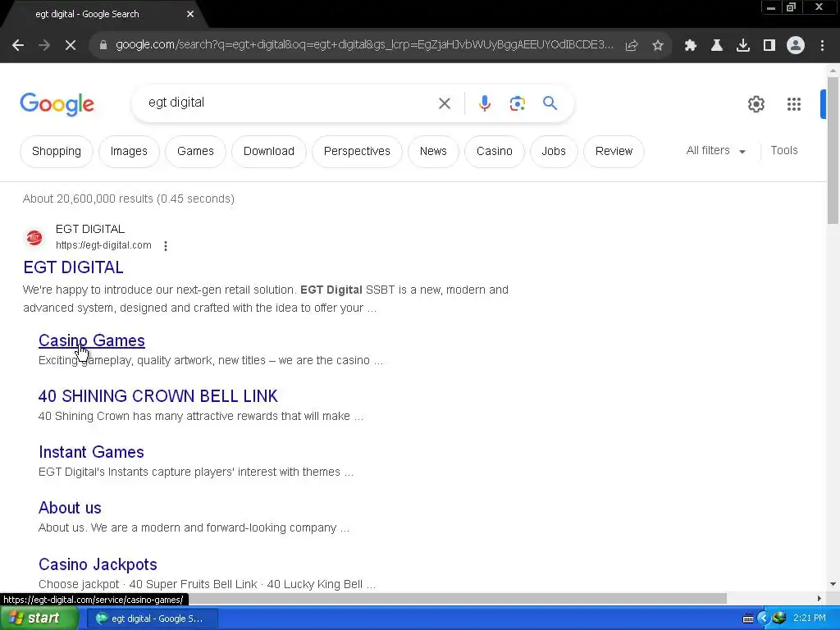The image size is (840, 630).
Task: Search by image with Google Lens
Action: tap(517, 103)
